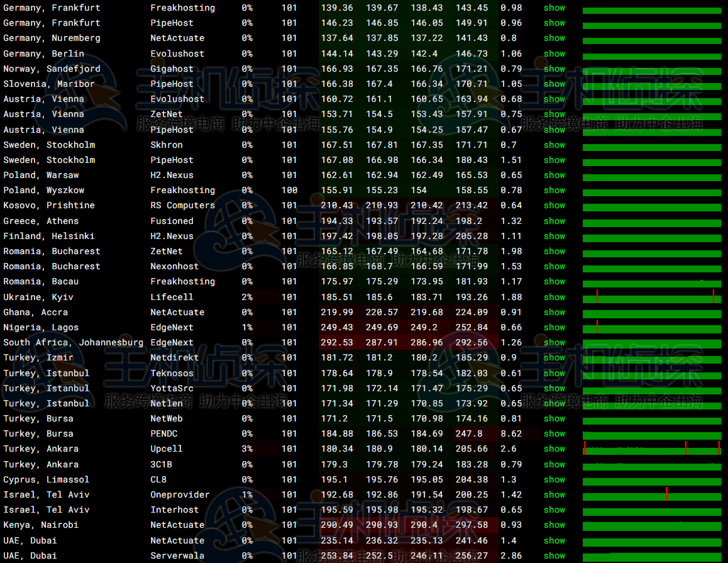Select the 'Skhron' provider text
728x563 pixels.
[166, 145]
